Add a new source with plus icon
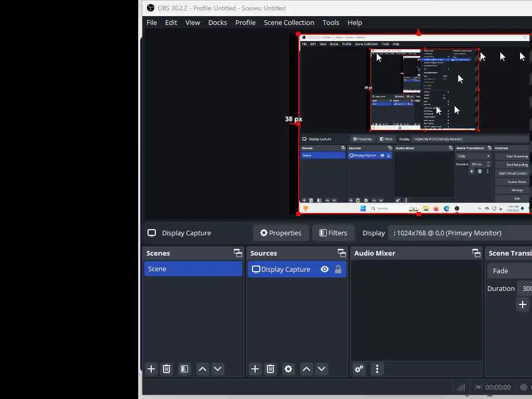 point(255,369)
